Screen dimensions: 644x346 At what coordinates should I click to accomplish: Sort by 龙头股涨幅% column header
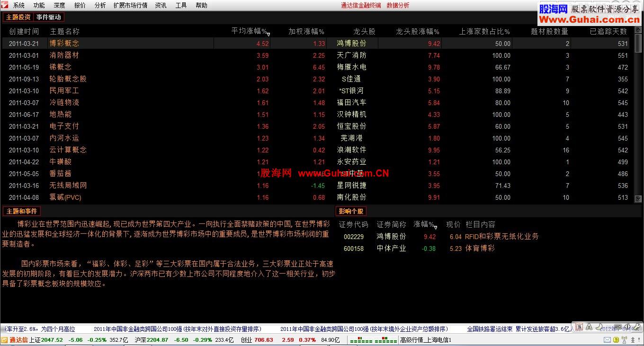[418, 31]
